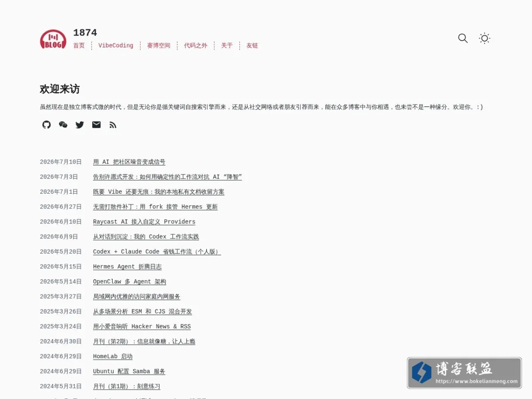This screenshot has width=532, height=399.
Task: Open post 用 AI 把社区噪音变成信号
Action: point(129,162)
